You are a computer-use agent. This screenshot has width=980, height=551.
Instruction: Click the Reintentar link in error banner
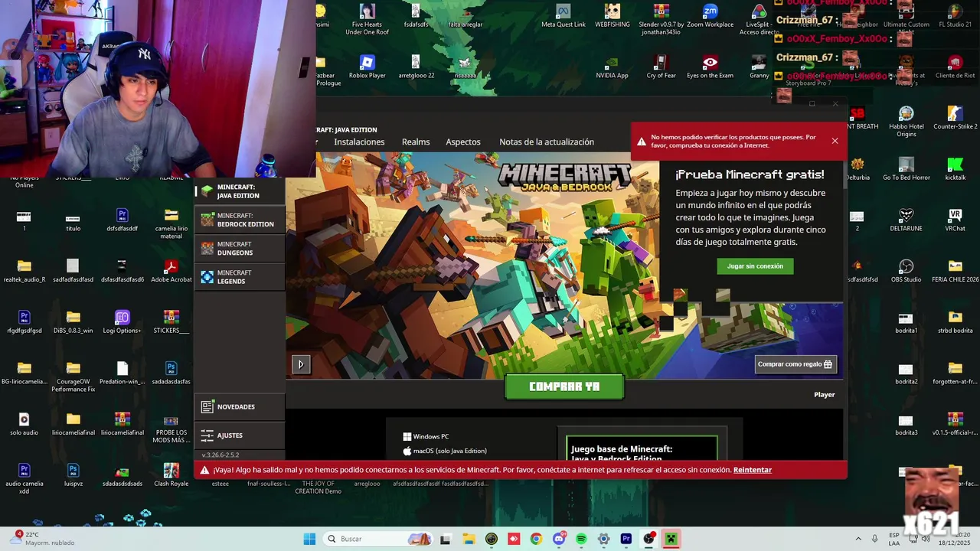click(x=752, y=470)
